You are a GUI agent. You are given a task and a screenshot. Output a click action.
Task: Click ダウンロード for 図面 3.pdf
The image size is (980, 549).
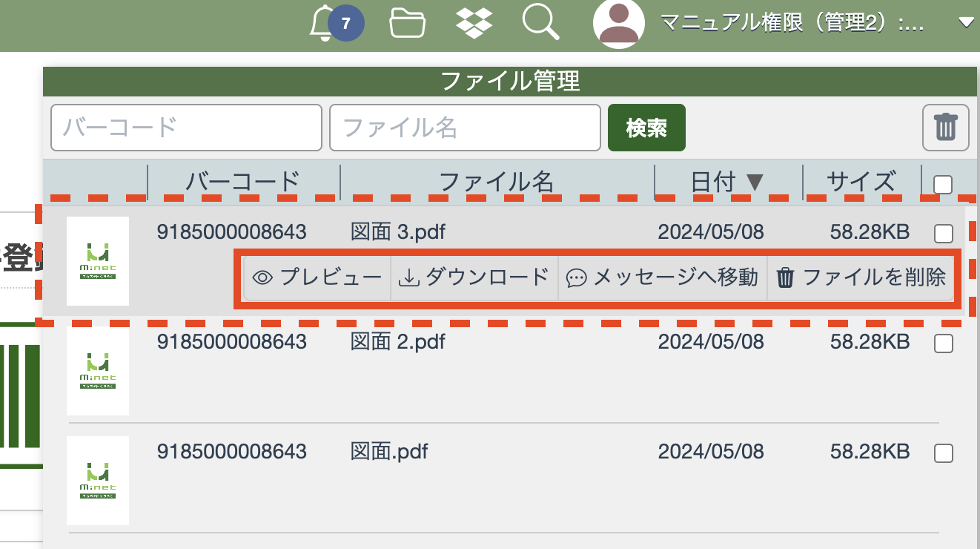point(474,278)
